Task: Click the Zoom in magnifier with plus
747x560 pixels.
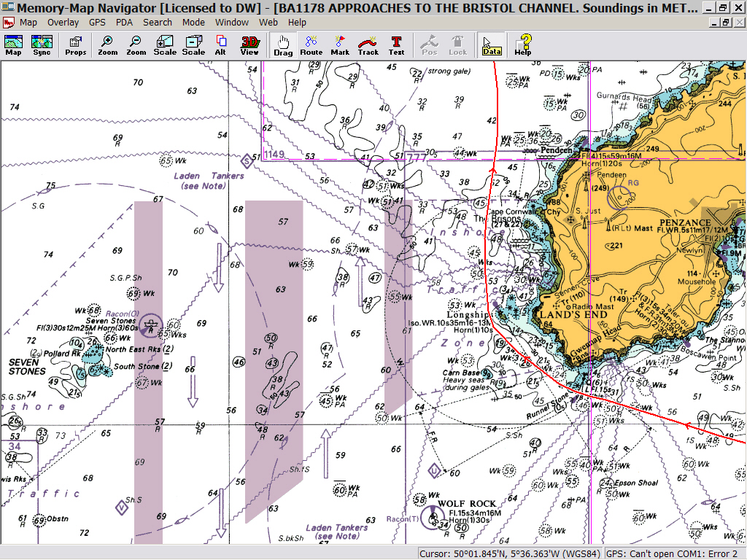Action: (x=108, y=45)
